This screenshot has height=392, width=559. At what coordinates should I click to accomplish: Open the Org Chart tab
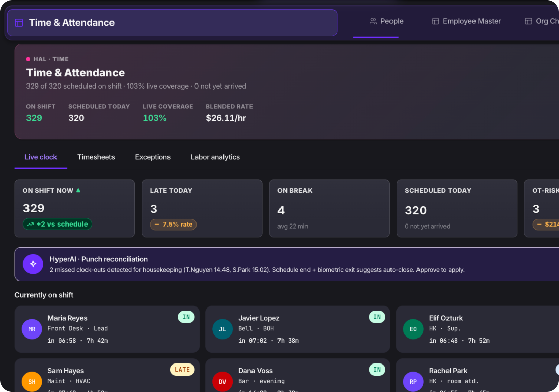pos(541,21)
